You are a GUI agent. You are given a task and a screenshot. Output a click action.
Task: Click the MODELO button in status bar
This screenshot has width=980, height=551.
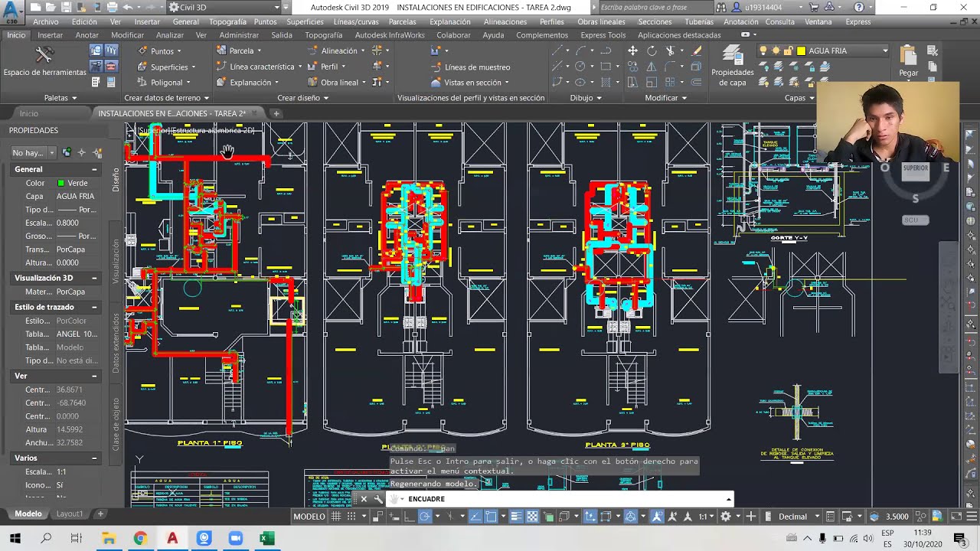click(309, 517)
